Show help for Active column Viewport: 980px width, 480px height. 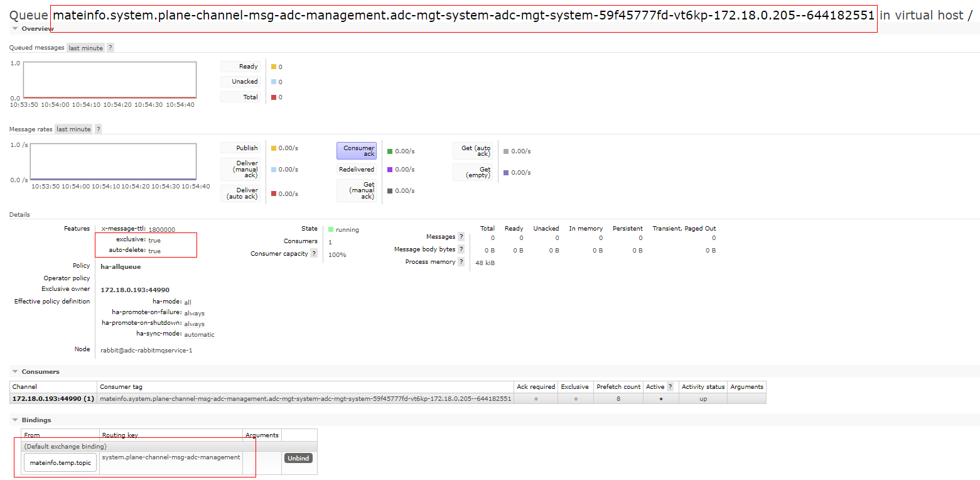(x=670, y=387)
